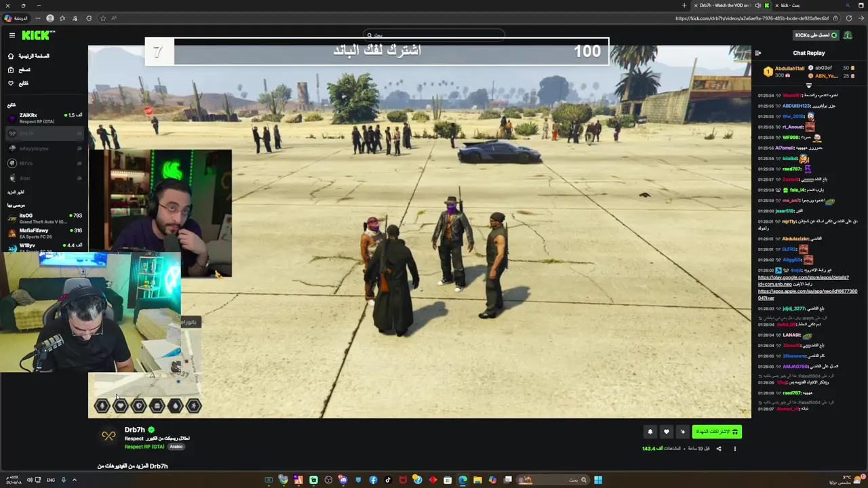Image resolution: width=868 pixels, height=488 pixels.
Task: Open the Home page sidebar link
Action: [28, 56]
